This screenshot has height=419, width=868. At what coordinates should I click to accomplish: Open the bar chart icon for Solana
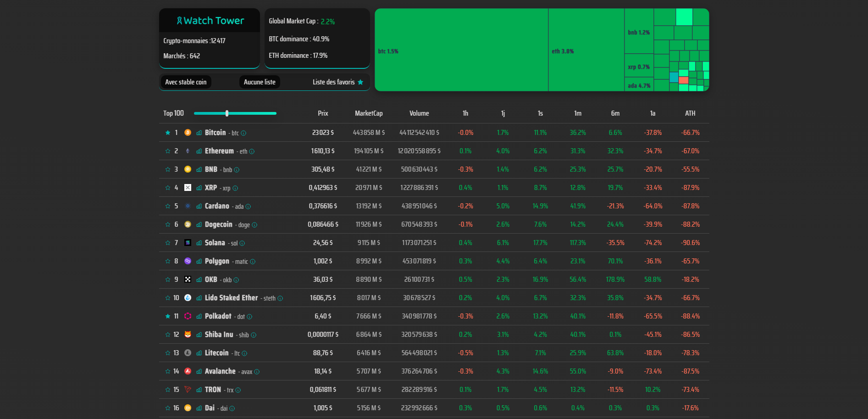coord(199,243)
